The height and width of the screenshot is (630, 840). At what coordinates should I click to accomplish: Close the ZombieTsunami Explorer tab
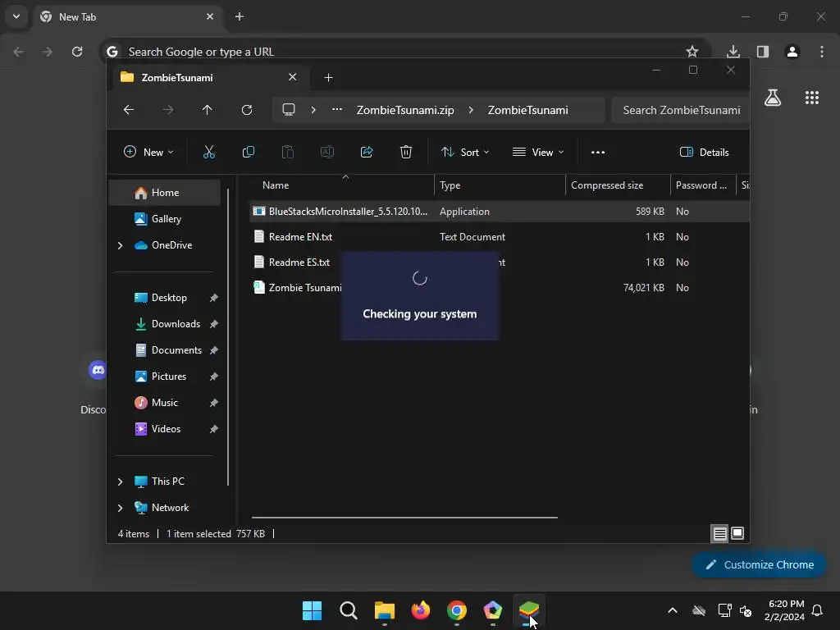(x=293, y=77)
